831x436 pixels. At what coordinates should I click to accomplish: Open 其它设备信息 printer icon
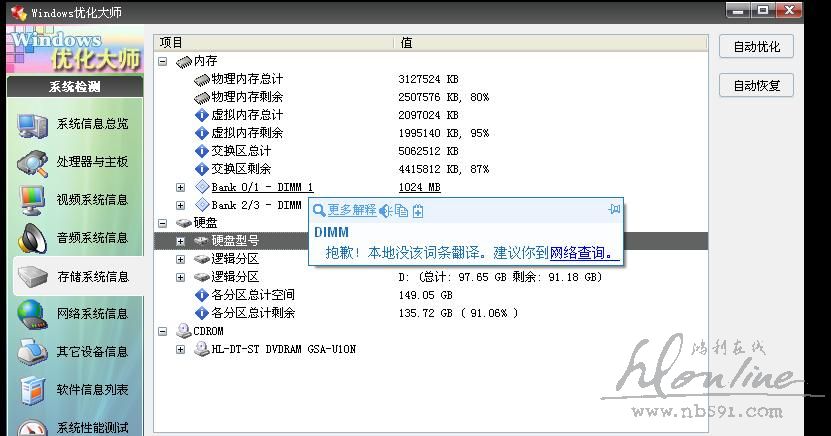(x=33, y=352)
